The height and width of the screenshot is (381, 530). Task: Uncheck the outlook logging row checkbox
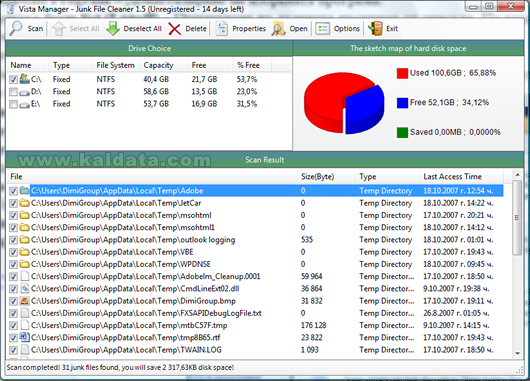[x=13, y=240]
